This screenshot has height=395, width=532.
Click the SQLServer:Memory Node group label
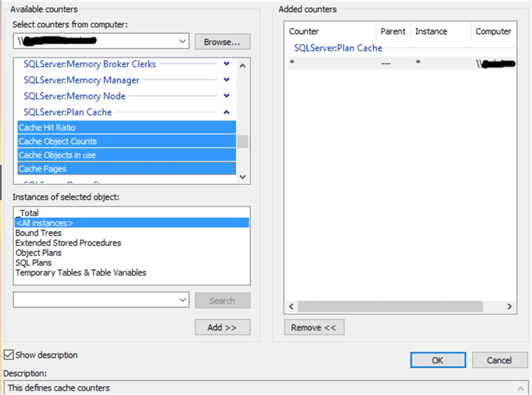75,97
